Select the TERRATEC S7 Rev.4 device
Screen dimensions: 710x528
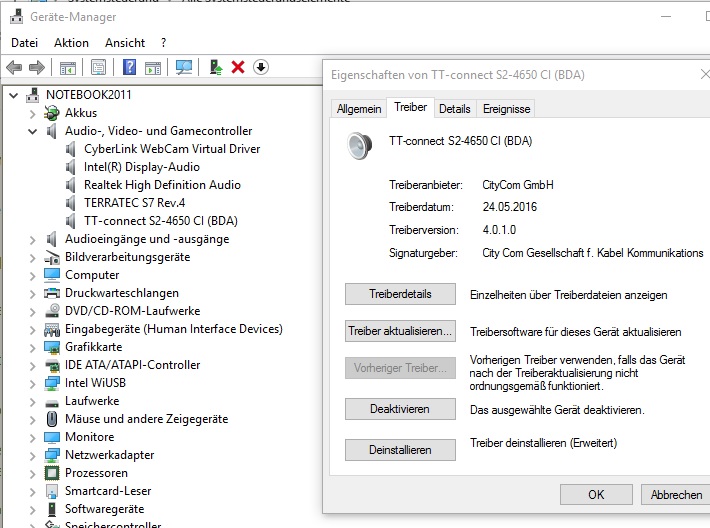tap(134, 203)
